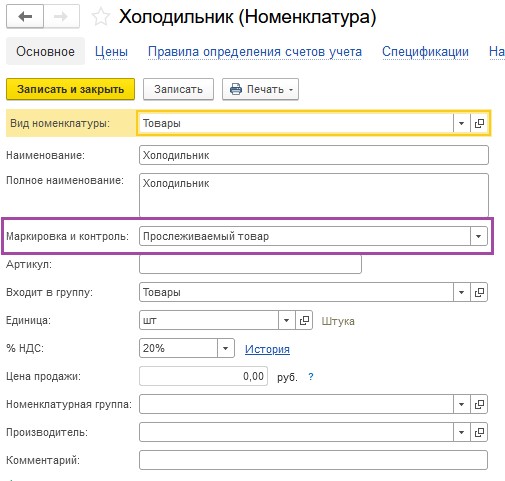505x481 pixels.
Task: Expand the Вид номенклатуры dropdown
Action: tap(462, 123)
